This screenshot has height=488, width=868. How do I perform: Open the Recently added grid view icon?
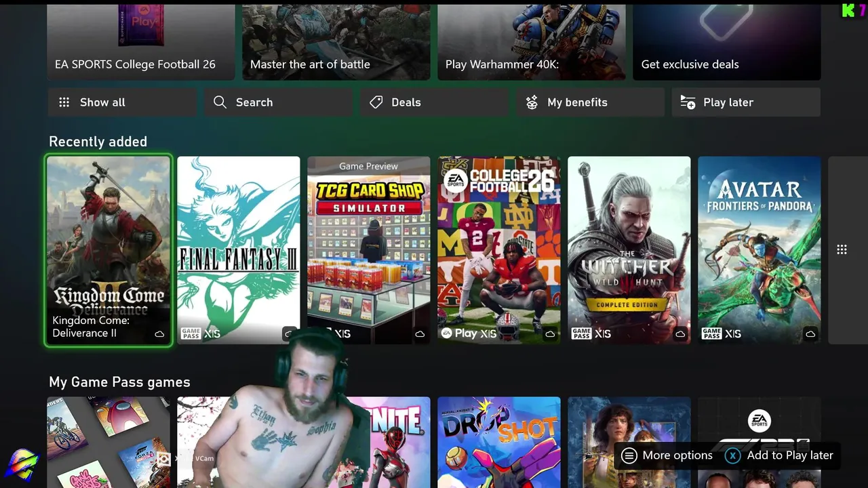point(842,249)
